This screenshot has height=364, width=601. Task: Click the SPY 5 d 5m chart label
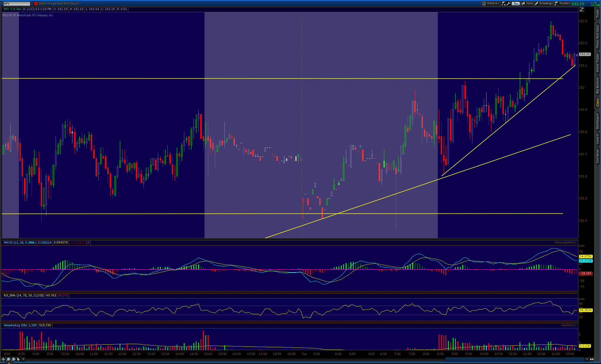pyautogui.click(x=12, y=9)
